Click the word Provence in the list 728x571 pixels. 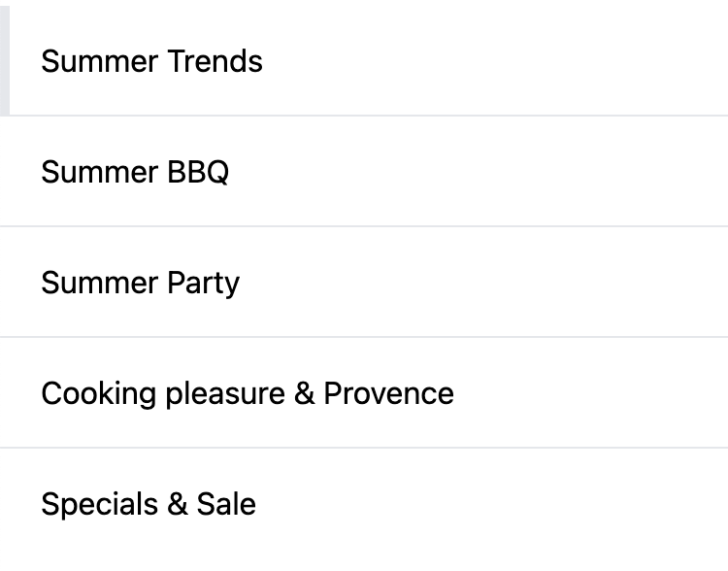pos(388,393)
